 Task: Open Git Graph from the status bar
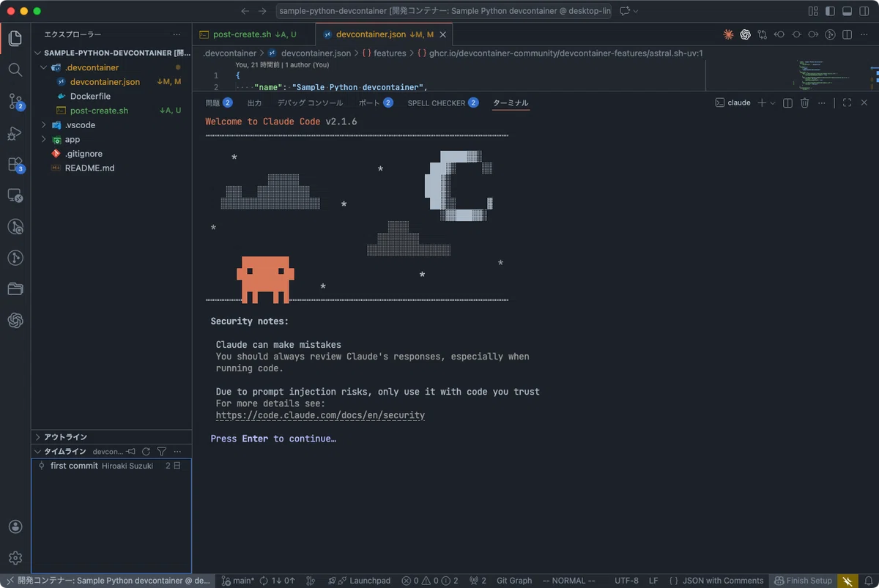pos(514,581)
